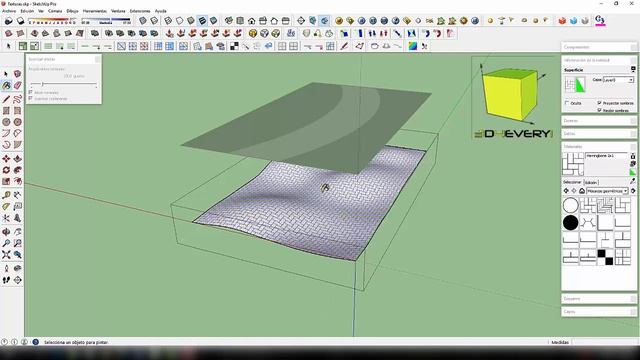Image resolution: width=640 pixels, height=360 pixels.
Task: Expand the Esquema panel
Action: click(599, 298)
